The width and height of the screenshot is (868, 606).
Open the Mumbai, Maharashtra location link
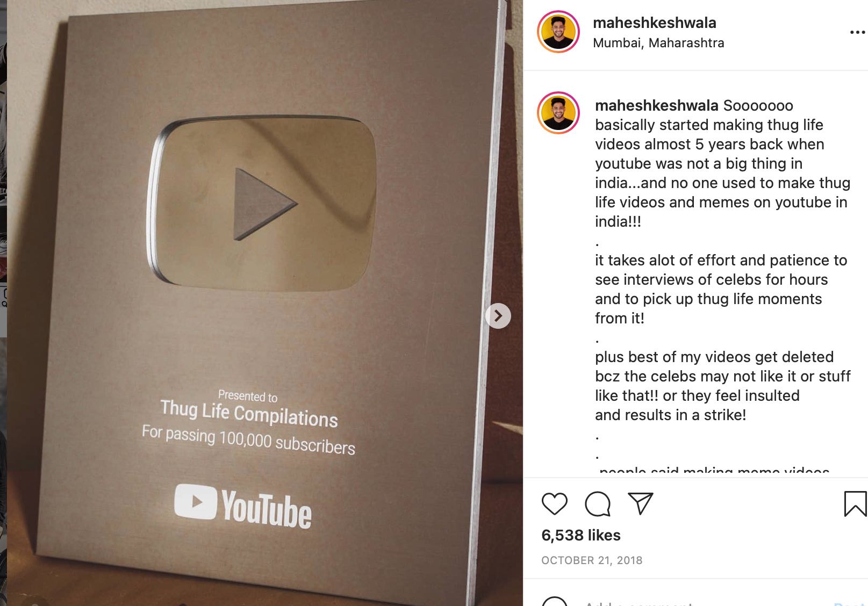tap(658, 43)
